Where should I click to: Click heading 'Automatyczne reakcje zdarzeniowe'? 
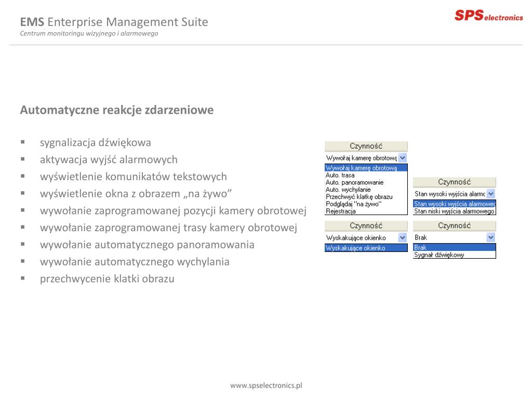pos(117,110)
